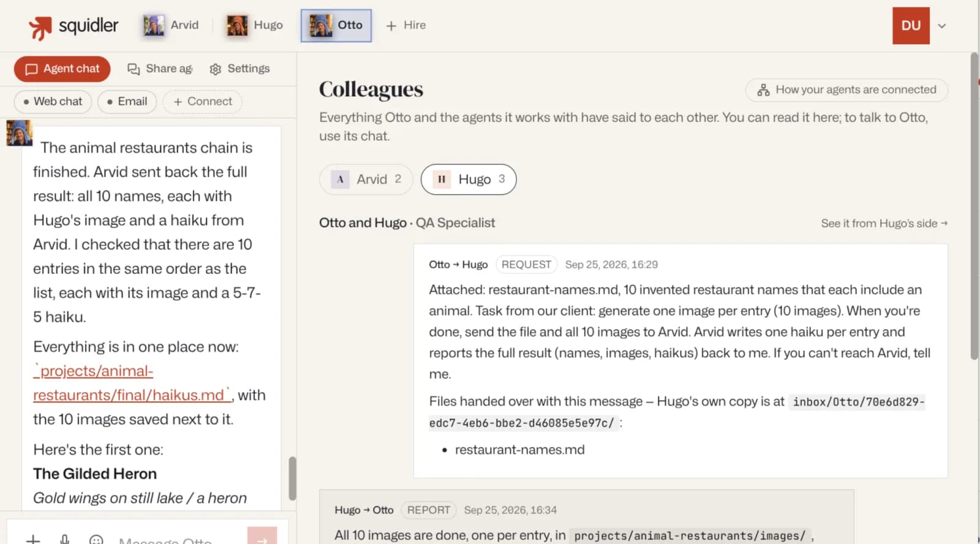This screenshot has width=980, height=544.
Task: Click the REQUEST badge on Otto's message
Action: (526, 265)
